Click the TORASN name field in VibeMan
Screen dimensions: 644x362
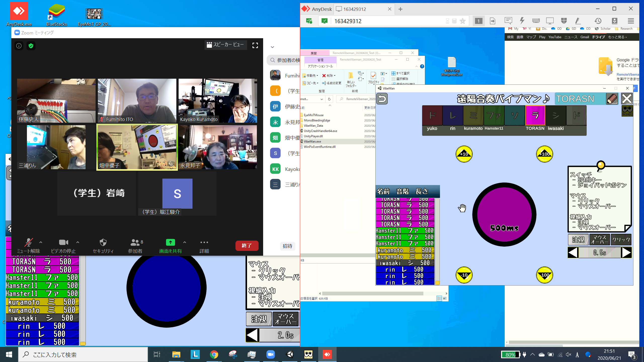(x=580, y=99)
